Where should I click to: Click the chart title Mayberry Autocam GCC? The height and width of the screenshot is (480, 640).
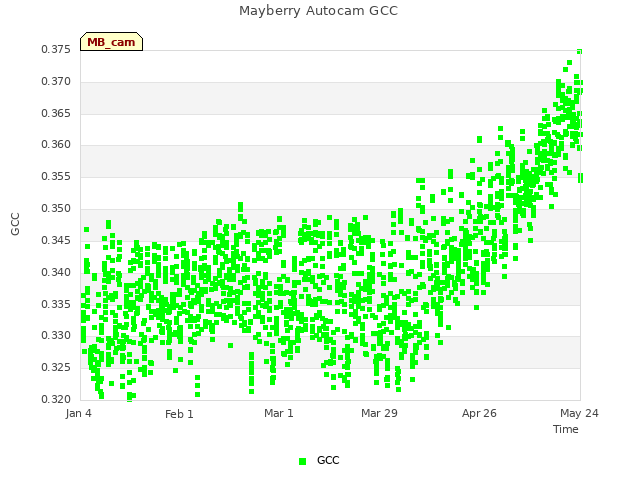coord(318,11)
